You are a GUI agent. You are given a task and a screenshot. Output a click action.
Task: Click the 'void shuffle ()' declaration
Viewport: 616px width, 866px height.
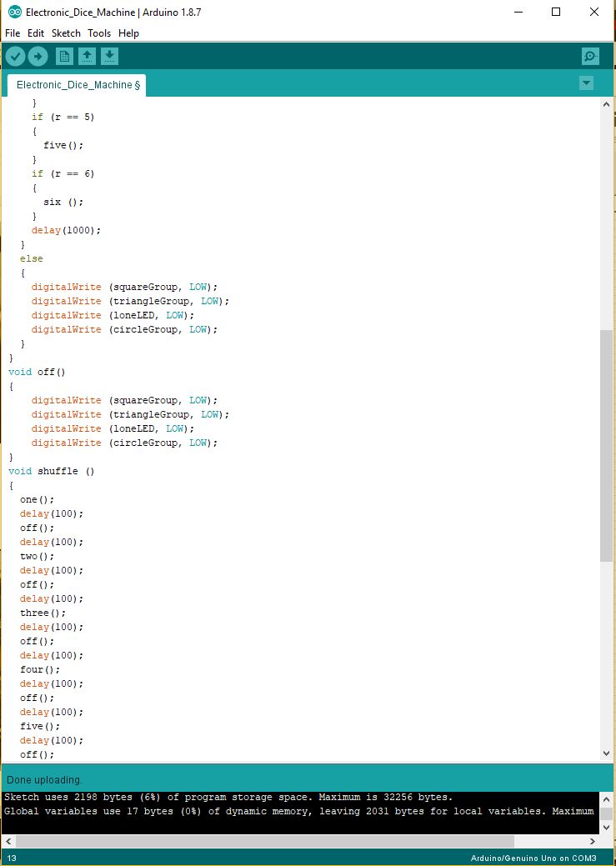(52, 471)
